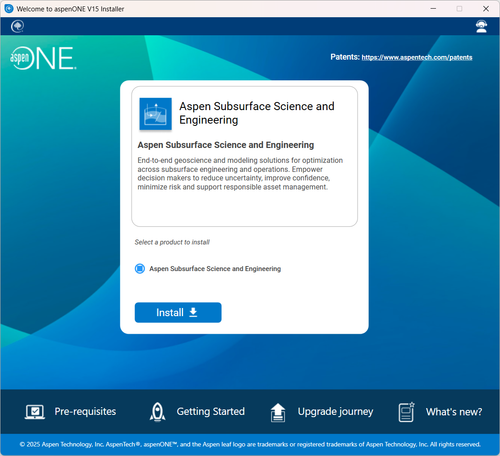Click the Getting Started rocket icon
Image resolution: width=500 pixels, height=456 pixels.
tap(157, 412)
